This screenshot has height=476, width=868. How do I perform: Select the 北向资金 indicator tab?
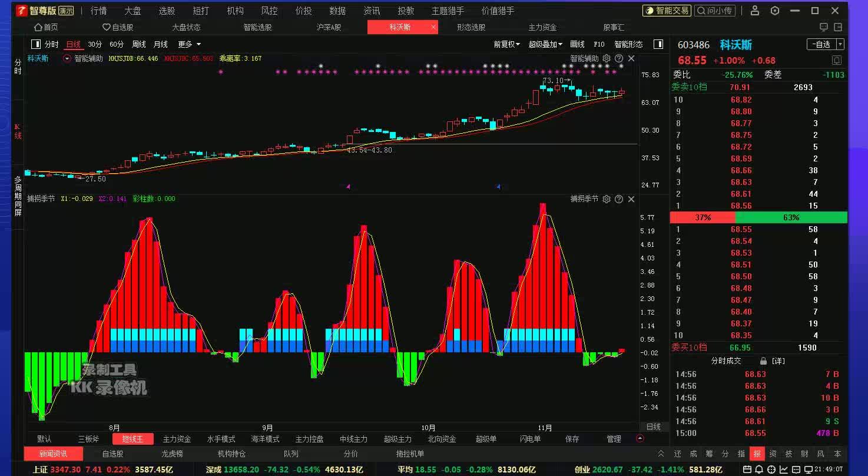(442, 439)
